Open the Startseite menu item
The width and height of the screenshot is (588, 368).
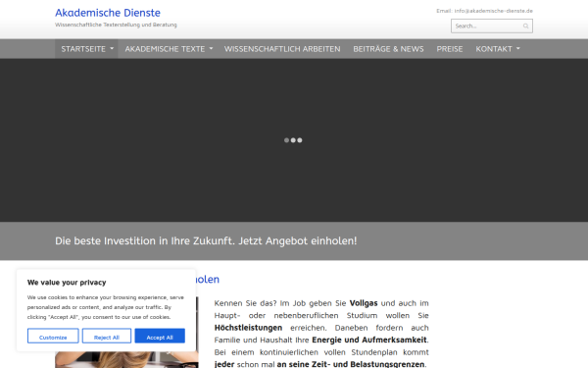point(83,49)
